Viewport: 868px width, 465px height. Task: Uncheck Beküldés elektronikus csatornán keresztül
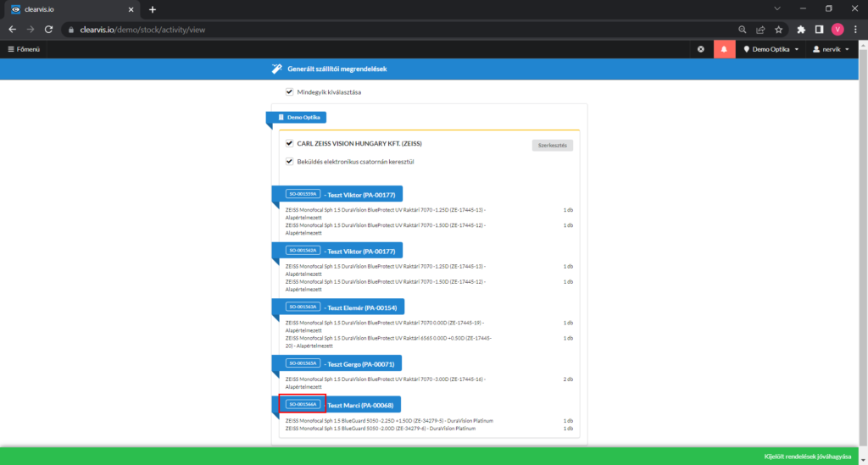point(290,161)
